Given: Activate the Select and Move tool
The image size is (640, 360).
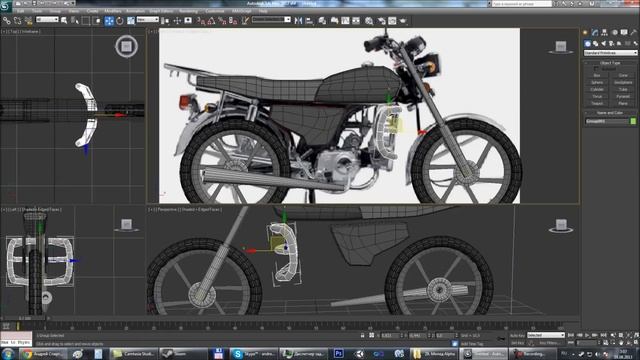Looking at the screenshot, I should (x=109, y=20).
